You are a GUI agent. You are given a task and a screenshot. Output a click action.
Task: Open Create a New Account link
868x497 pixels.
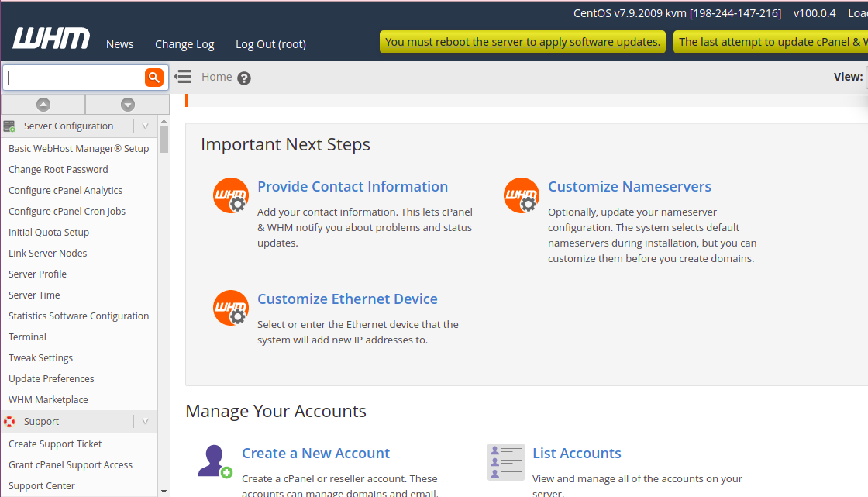pos(315,454)
